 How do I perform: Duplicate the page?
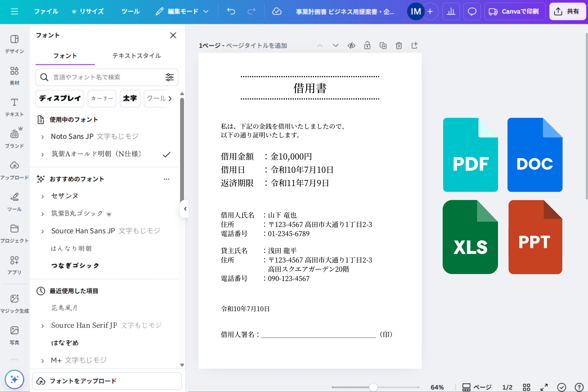click(383, 45)
